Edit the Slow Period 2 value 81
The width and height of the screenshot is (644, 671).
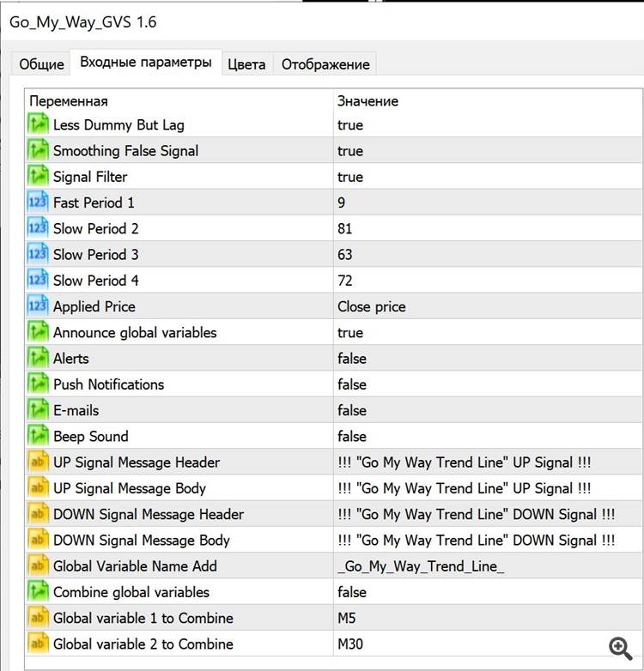tap(345, 229)
